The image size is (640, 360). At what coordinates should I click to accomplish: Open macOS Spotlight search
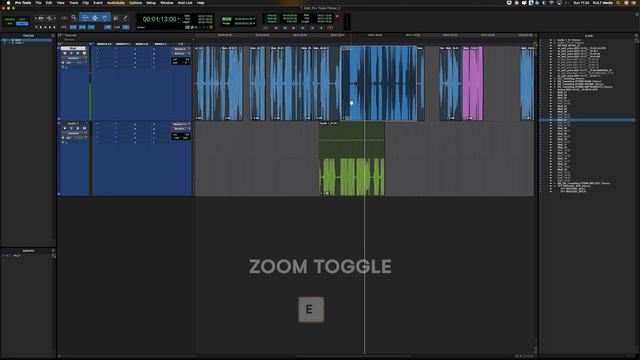(x=618, y=2)
